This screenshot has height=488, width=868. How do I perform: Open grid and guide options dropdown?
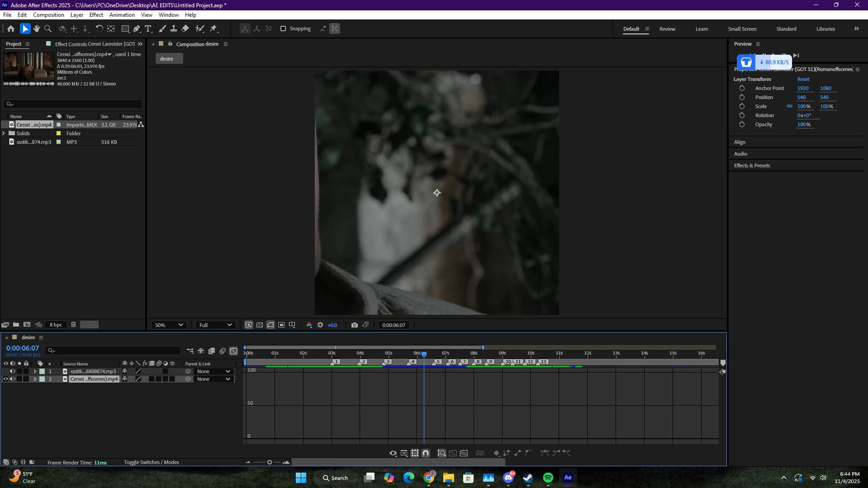tap(292, 325)
